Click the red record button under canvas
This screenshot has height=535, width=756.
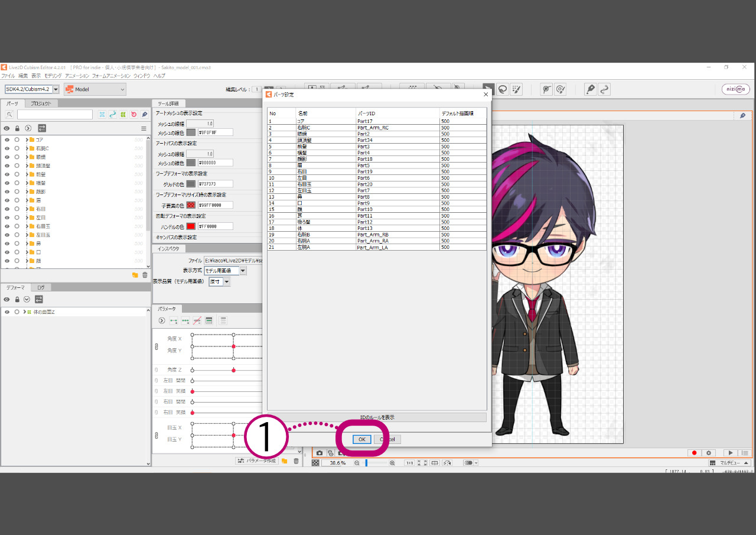tap(695, 453)
